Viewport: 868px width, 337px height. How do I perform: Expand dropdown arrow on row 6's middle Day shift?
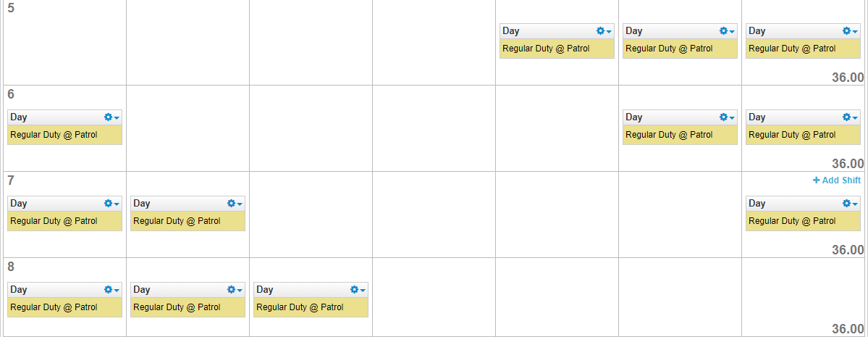pyautogui.click(x=732, y=118)
